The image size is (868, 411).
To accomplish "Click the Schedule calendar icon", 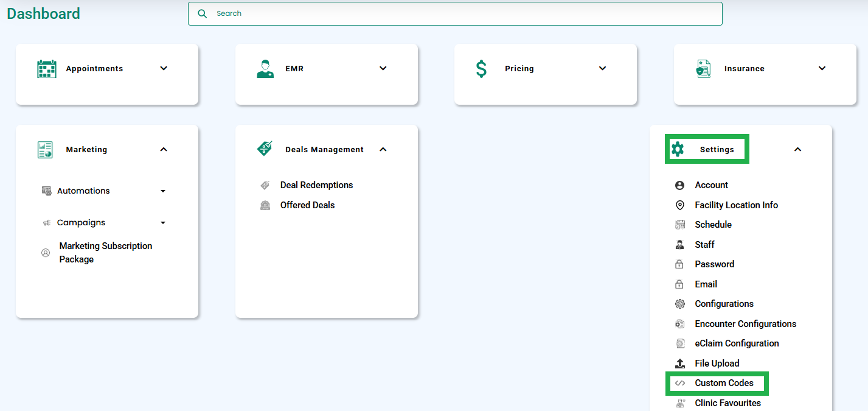I will [680, 225].
